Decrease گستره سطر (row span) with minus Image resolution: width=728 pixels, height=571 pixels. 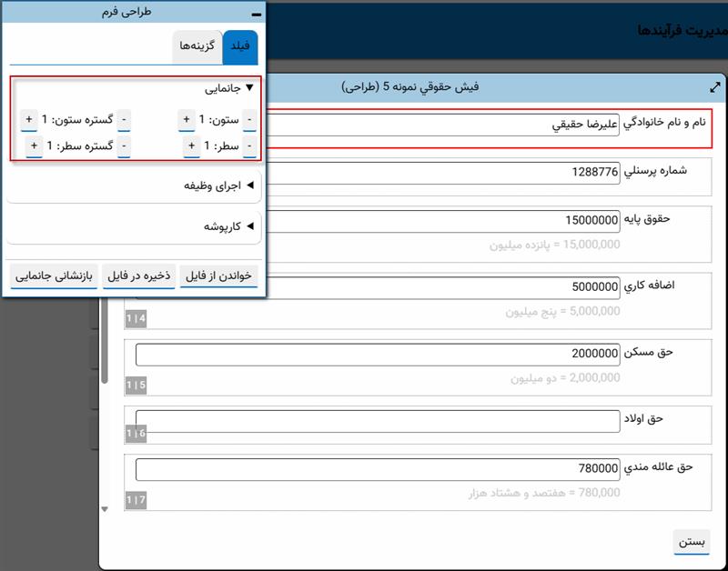(x=124, y=146)
